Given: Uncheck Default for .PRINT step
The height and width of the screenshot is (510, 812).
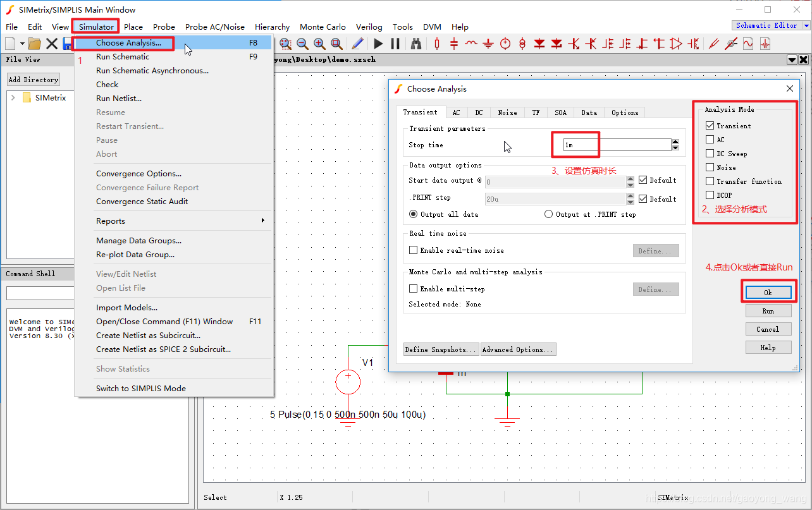Looking at the screenshot, I should pos(643,199).
